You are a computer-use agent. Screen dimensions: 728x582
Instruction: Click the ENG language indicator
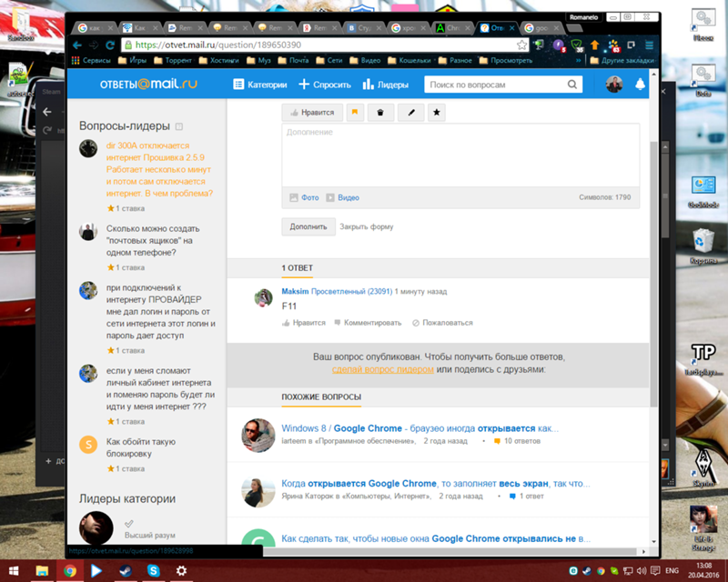click(x=672, y=571)
